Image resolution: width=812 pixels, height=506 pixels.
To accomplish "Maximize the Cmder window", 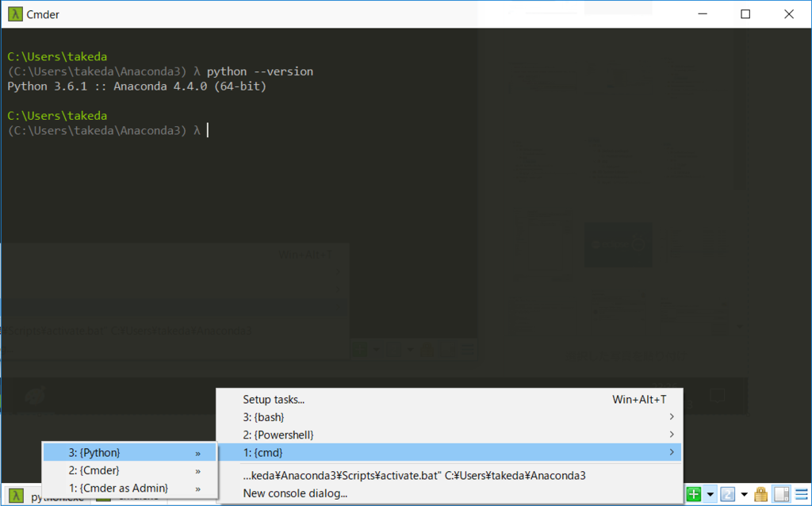I will tap(745, 14).
